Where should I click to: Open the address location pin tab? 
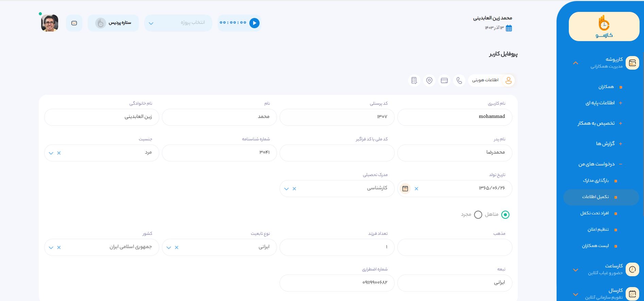click(x=429, y=81)
